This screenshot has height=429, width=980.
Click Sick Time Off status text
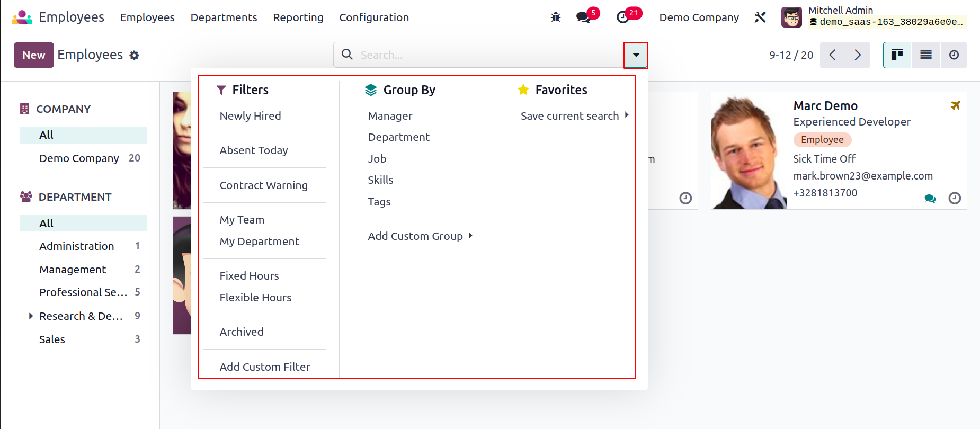(824, 159)
